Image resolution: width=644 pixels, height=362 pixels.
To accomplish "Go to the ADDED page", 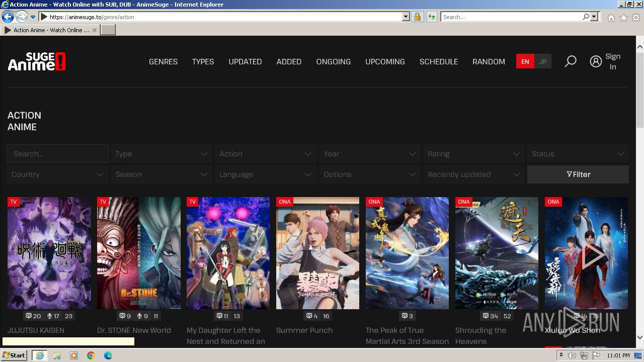I will (289, 62).
